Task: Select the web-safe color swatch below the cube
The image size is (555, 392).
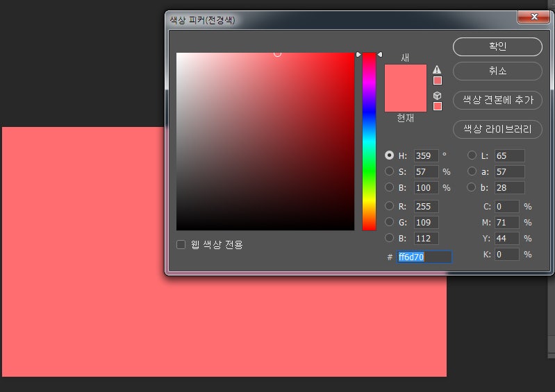Action: pos(438,106)
